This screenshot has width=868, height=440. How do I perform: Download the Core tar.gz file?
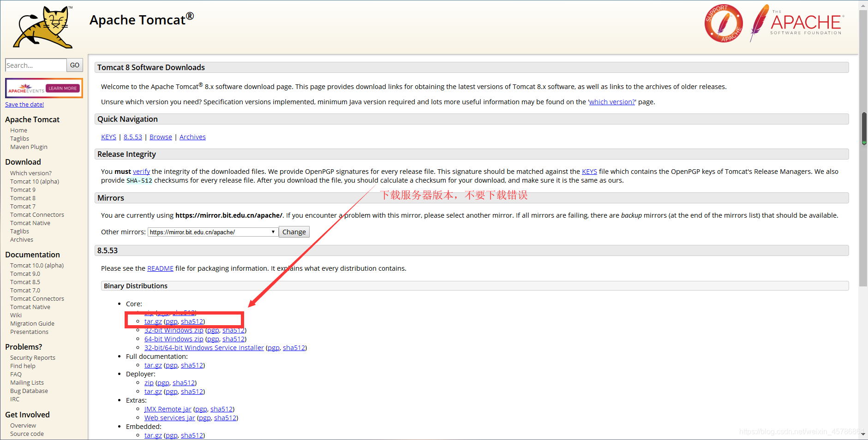coord(153,321)
